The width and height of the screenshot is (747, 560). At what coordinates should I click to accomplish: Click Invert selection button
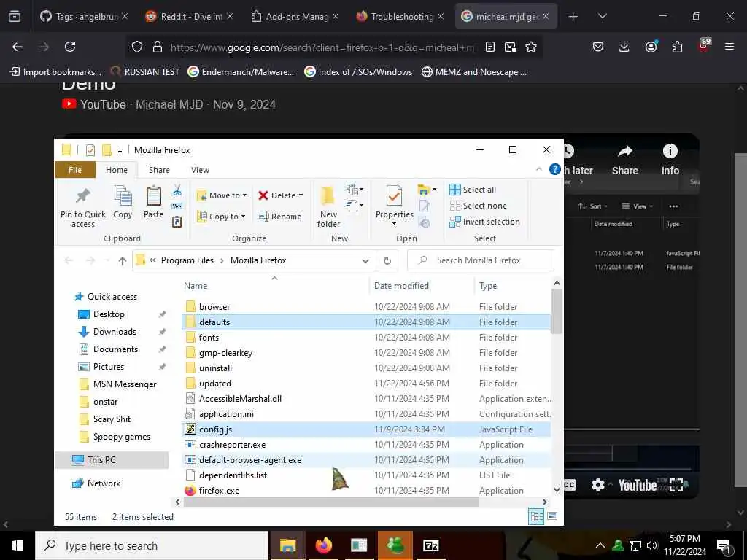485,222
